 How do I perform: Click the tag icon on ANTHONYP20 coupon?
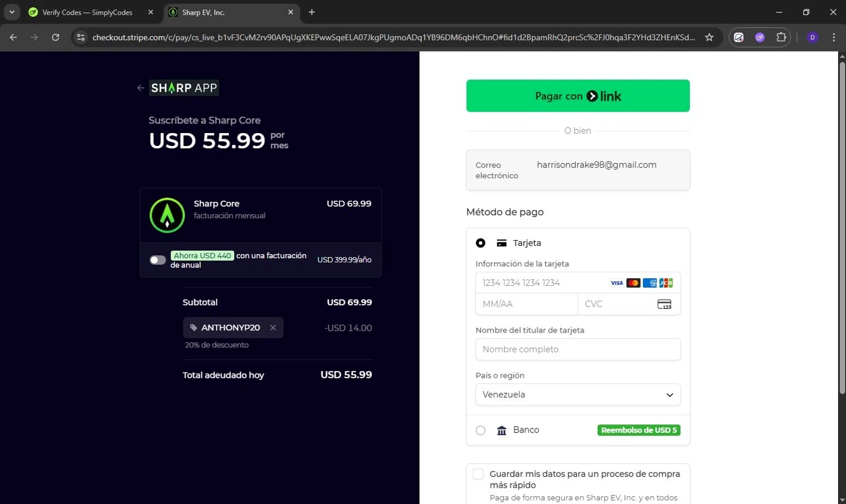point(193,328)
